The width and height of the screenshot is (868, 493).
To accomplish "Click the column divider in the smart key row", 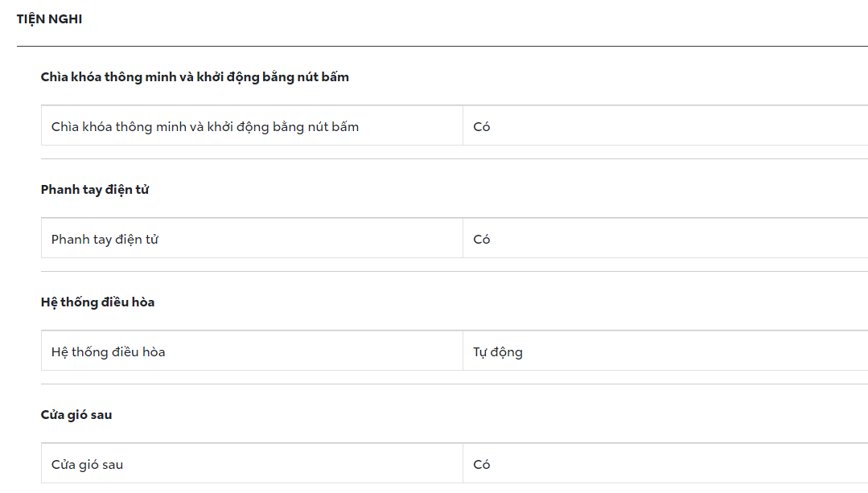I will [x=463, y=125].
